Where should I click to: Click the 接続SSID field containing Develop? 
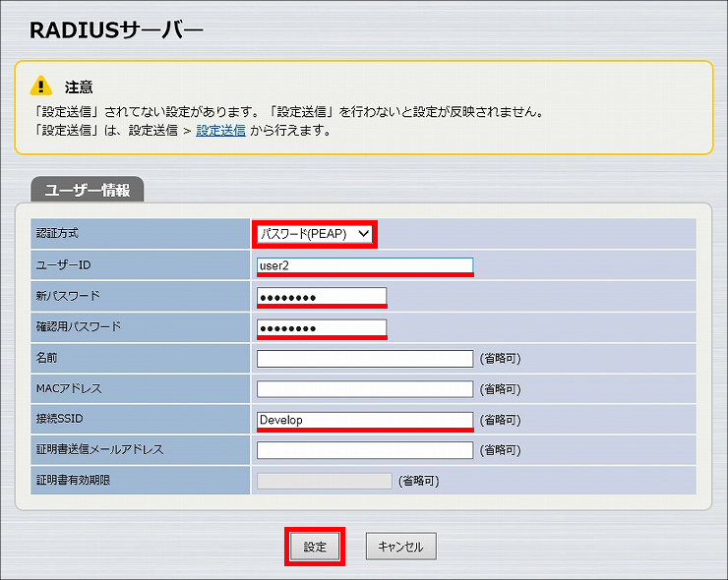click(x=365, y=420)
